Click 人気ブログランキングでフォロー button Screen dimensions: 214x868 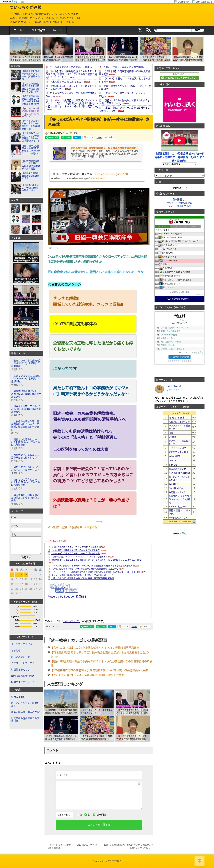(179, 78)
